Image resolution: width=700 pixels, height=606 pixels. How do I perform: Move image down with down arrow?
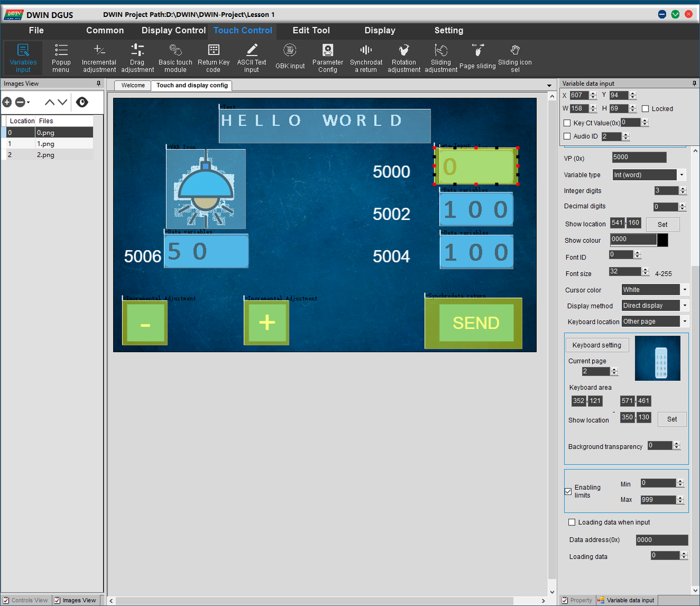pos(62,102)
